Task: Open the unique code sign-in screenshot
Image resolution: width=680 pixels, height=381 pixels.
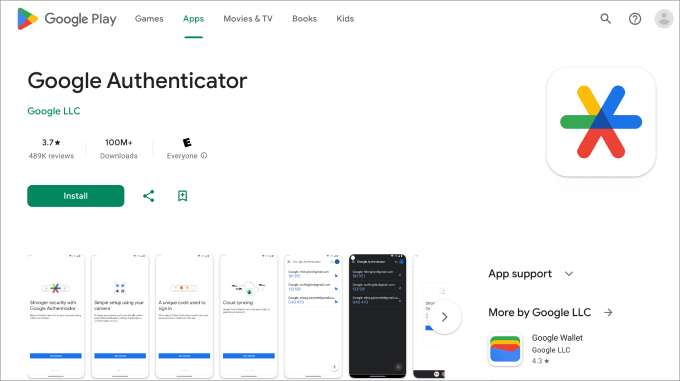Action: 184,316
